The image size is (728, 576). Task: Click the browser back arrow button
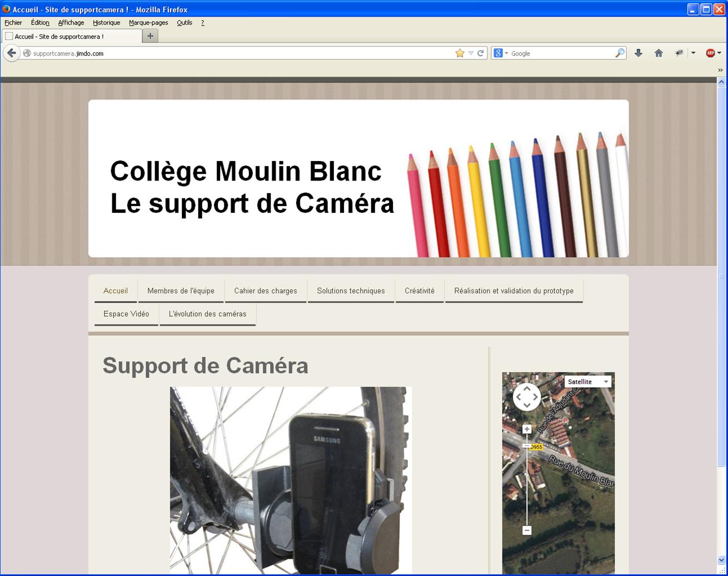coord(12,53)
